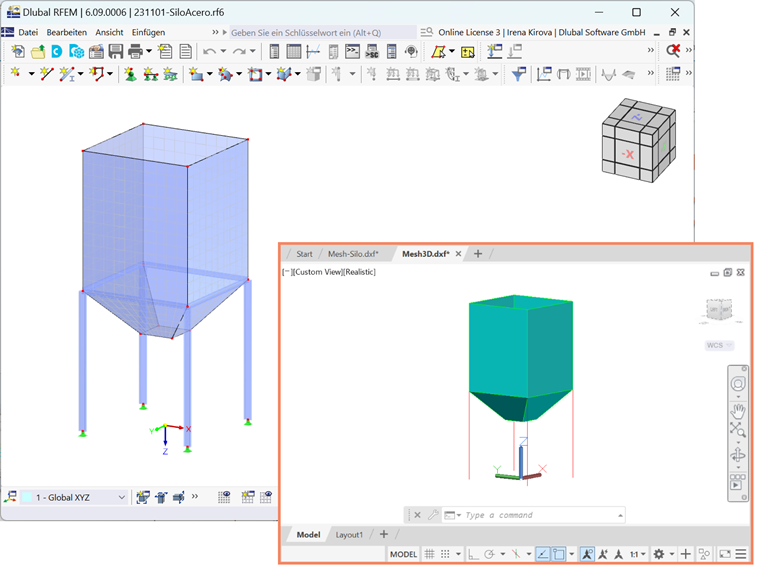Open the script console icon

[352, 51]
